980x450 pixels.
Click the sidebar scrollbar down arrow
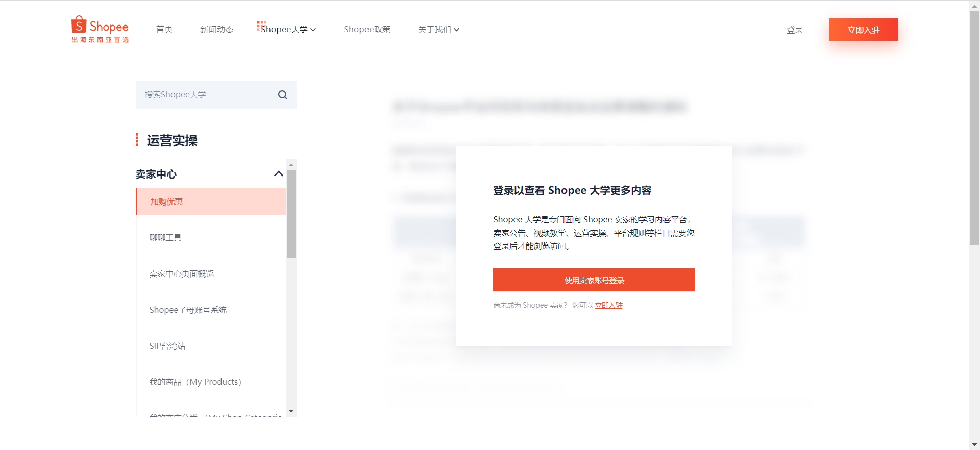click(x=291, y=411)
